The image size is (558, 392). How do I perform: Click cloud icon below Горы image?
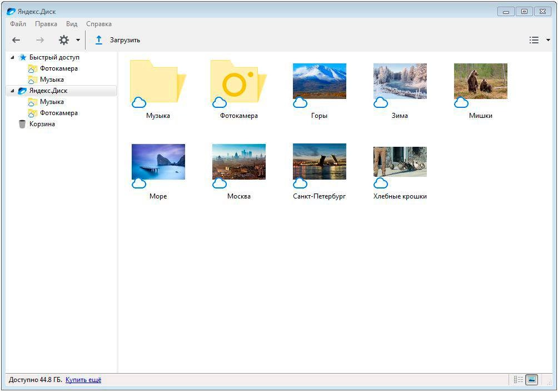click(300, 102)
